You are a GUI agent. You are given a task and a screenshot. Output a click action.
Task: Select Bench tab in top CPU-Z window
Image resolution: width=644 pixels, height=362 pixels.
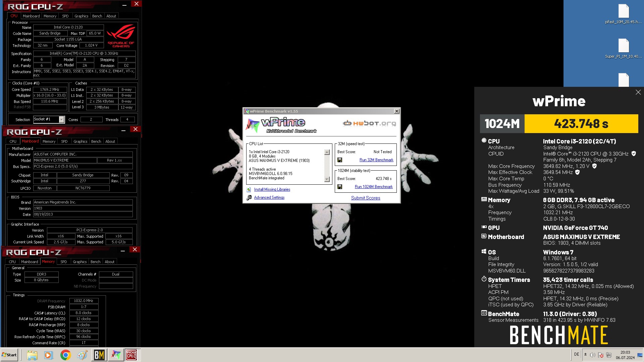(x=97, y=16)
